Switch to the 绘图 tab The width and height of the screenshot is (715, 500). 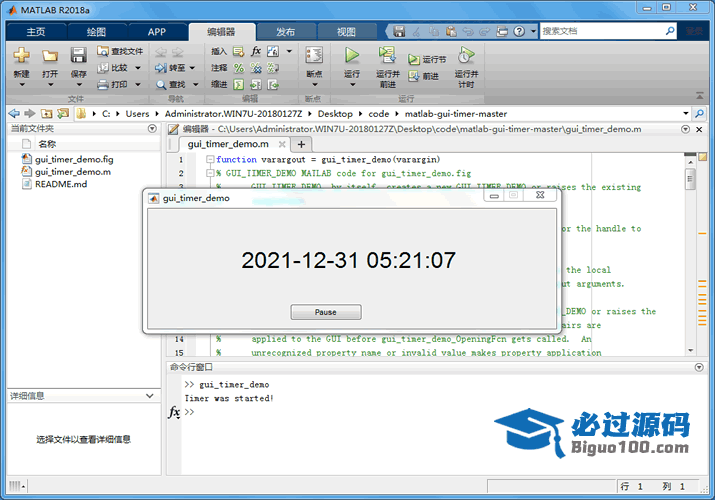pos(96,32)
